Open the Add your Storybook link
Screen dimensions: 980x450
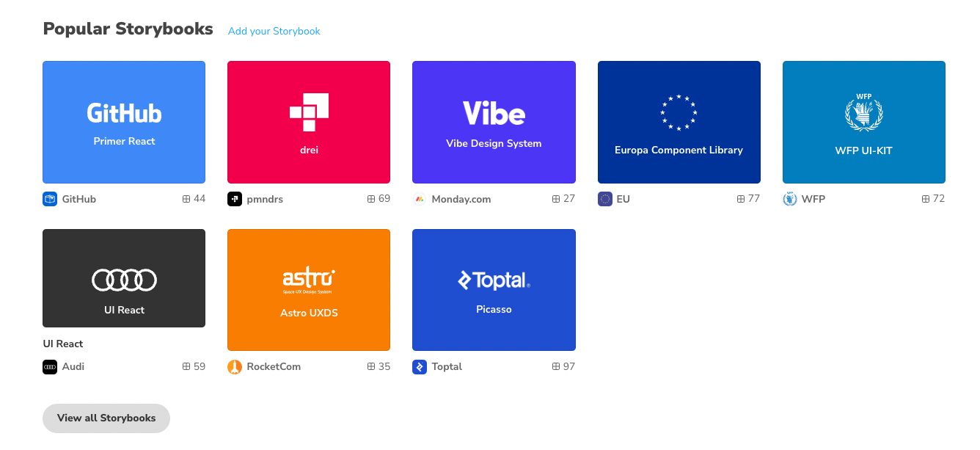pos(274,31)
